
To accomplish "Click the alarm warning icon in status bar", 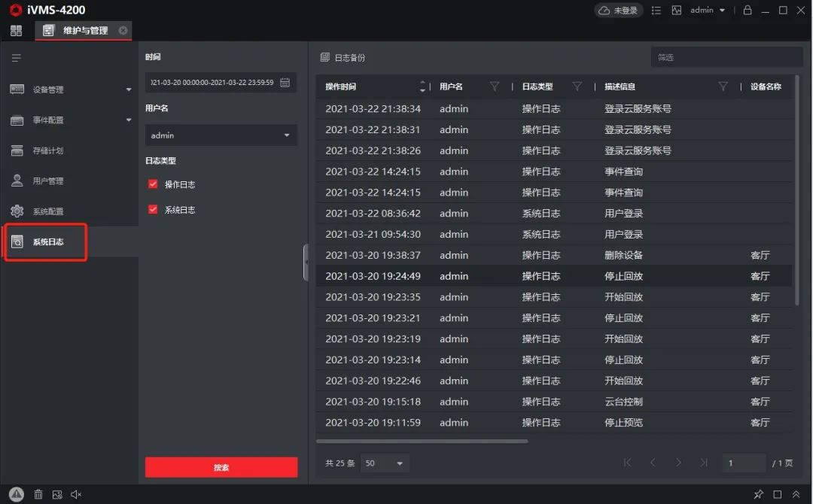I will (17, 494).
